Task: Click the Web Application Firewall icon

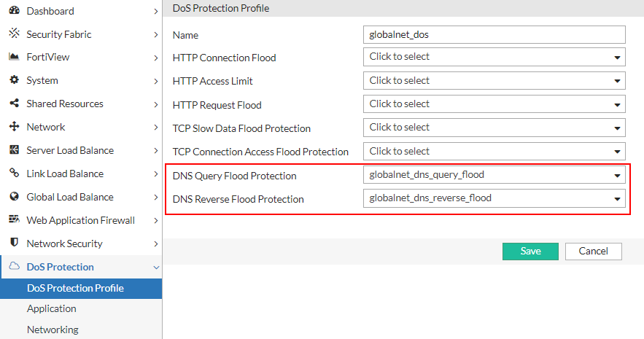Action: [x=13, y=219]
